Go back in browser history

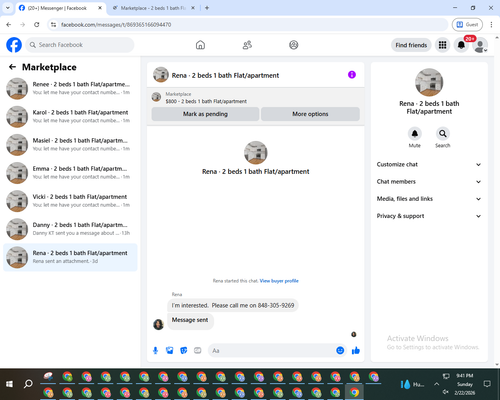(x=9, y=24)
